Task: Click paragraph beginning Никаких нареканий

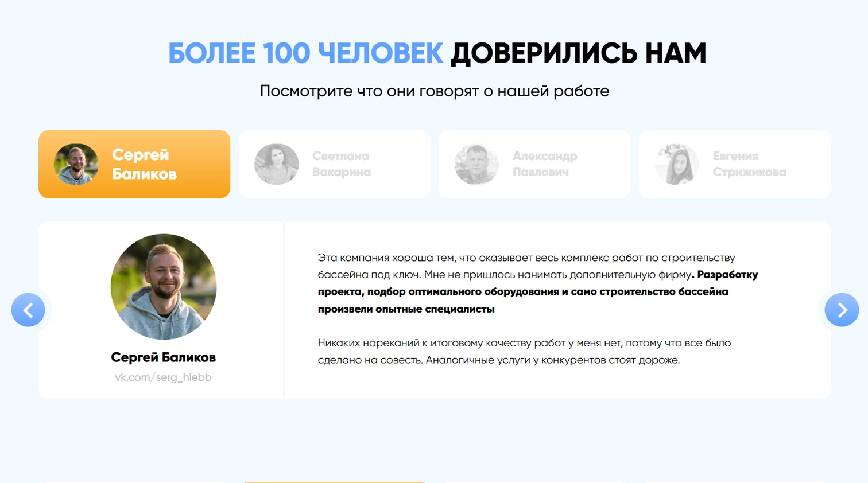Action: 524,352
